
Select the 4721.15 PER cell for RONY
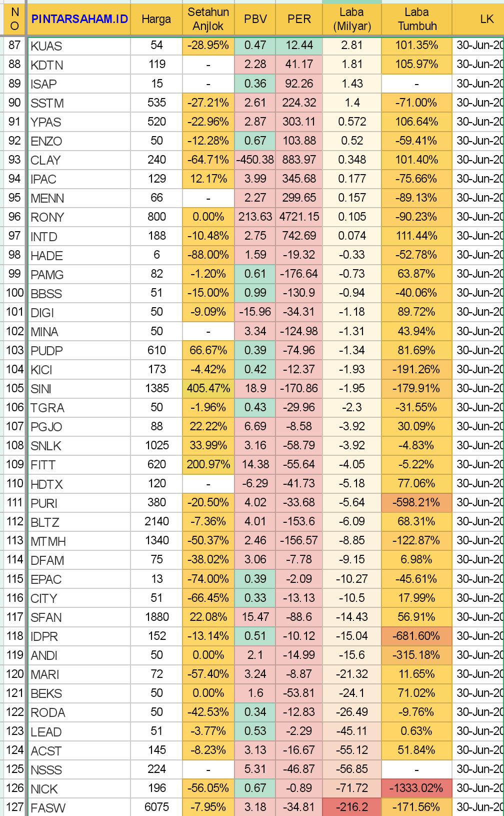pos(299,217)
